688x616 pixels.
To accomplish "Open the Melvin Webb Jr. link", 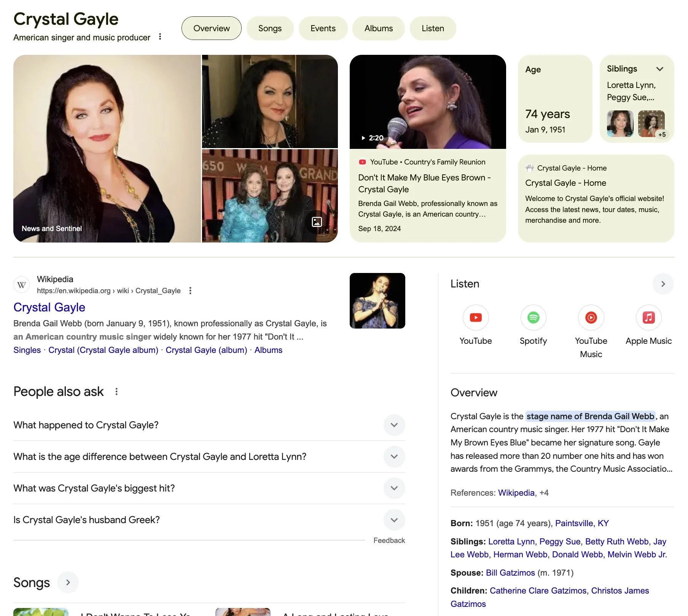I will [x=637, y=554].
